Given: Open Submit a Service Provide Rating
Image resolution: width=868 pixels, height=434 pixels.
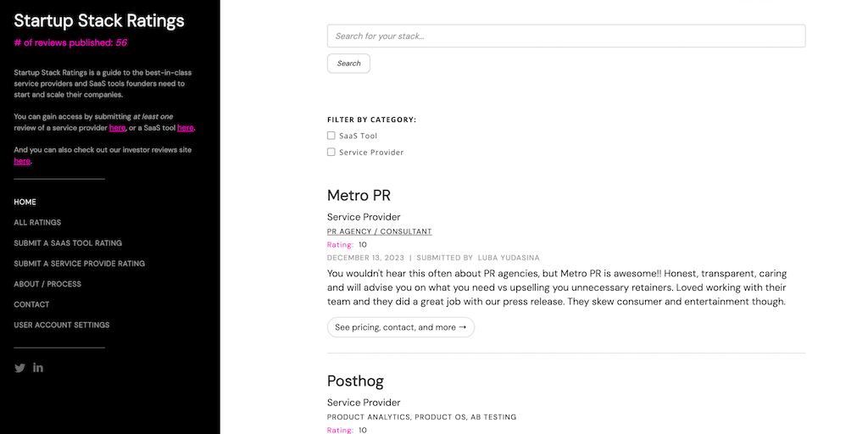Looking at the screenshot, I should coord(79,264).
